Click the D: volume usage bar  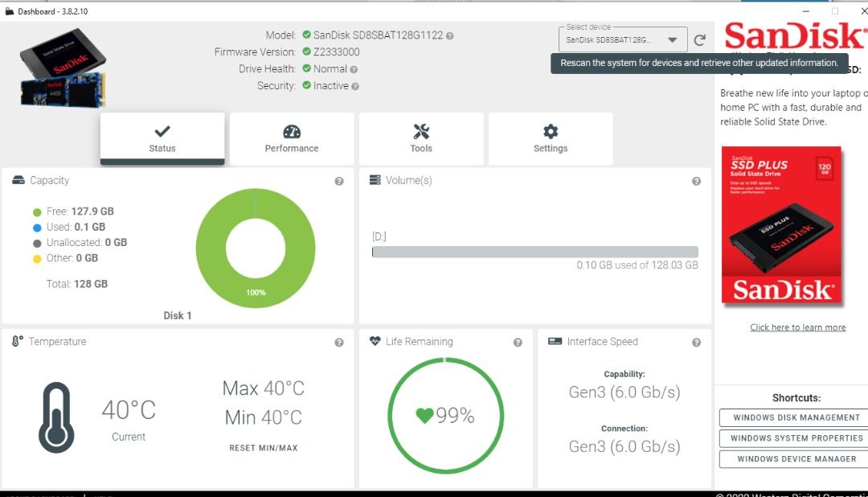(x=534, y=252)
